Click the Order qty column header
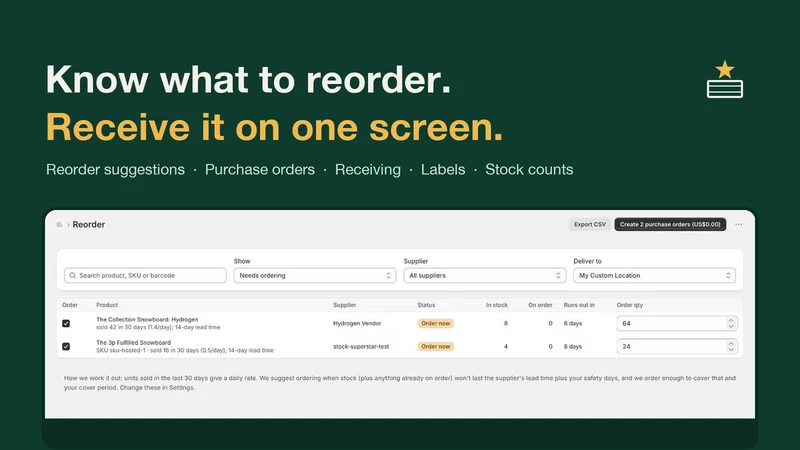The image size is (800, 450). pyautogui.click(x=630, y=305)
